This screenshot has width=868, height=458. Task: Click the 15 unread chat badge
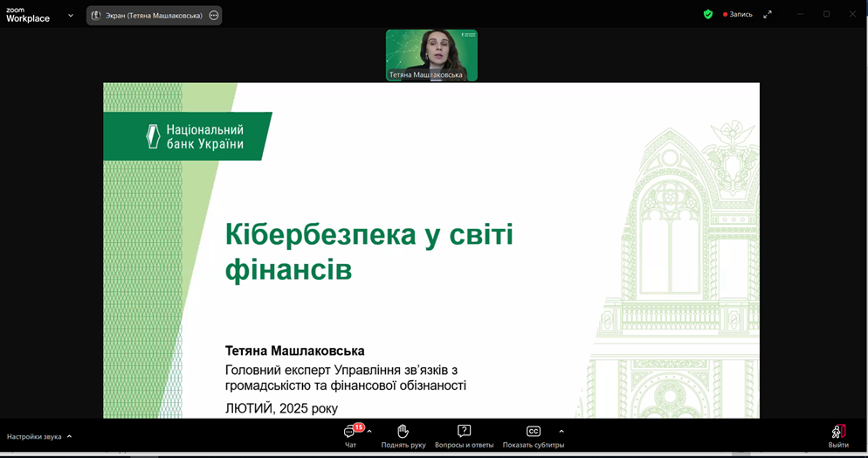[x=359, y=427]
